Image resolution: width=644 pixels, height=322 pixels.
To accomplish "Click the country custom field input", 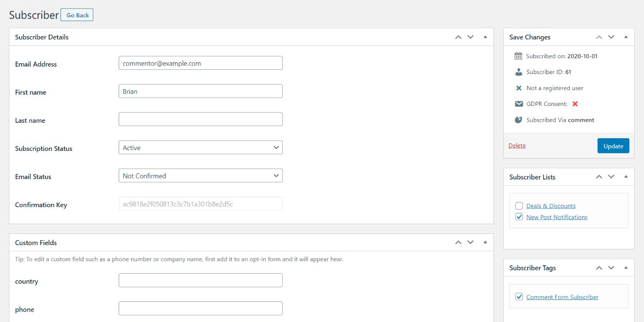I will [x=201, y=280].
